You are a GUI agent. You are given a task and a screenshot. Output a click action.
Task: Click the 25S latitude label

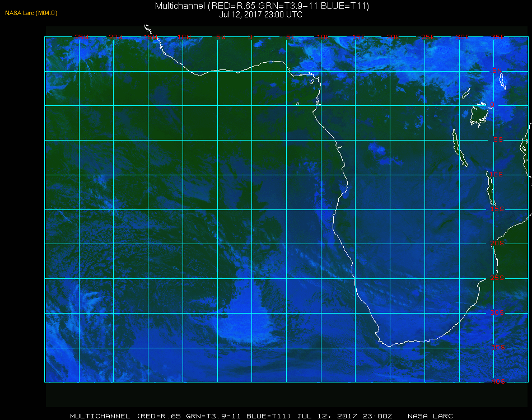pyautogui.click(x=497, y=278)
